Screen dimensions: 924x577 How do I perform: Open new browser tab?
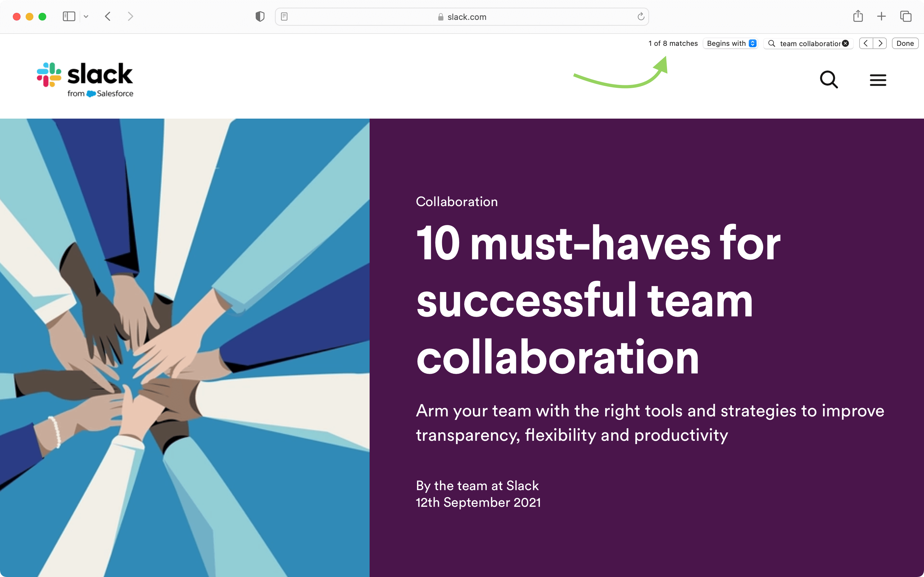(x=881, y=17)
